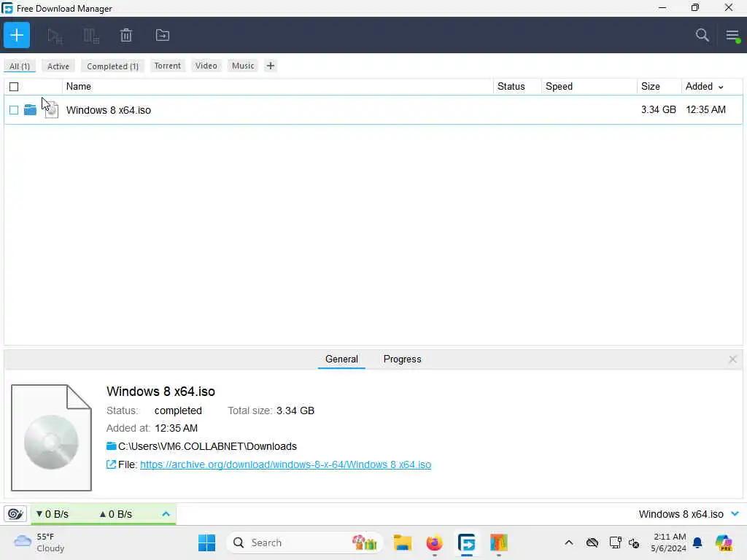The height and width of the screenshot is (560, 747).
Task: Click the pause downloads toolbar icon
Action: point(91,36)
